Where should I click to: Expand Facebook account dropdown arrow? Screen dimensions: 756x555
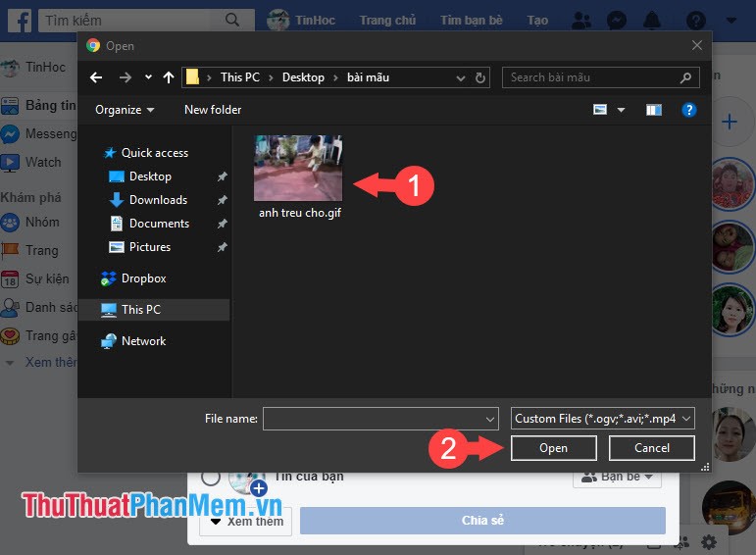pyautogui.click(x=731, y=21)
